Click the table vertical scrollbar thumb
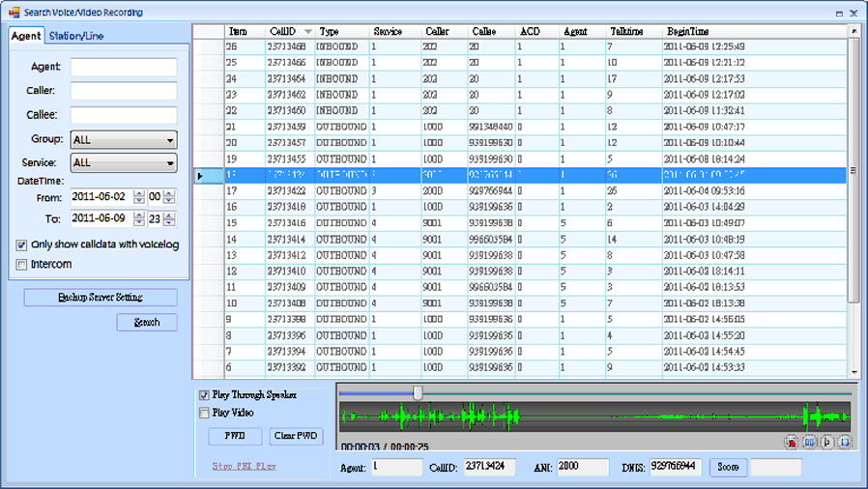This screenshot has width=868, height=489. coord(854,170)
